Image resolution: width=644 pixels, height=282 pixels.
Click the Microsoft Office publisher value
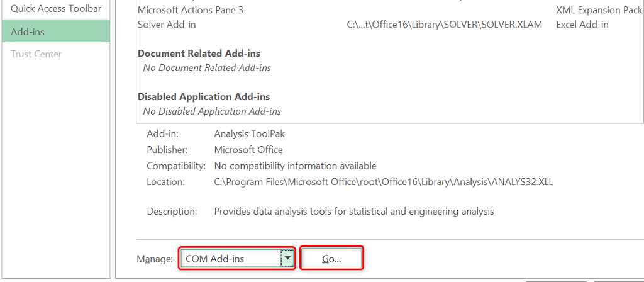[248, 150]
